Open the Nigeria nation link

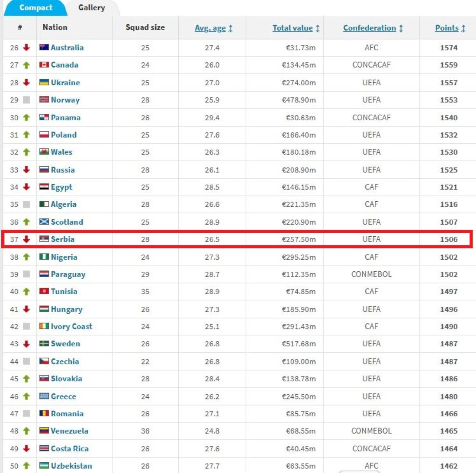64,257
